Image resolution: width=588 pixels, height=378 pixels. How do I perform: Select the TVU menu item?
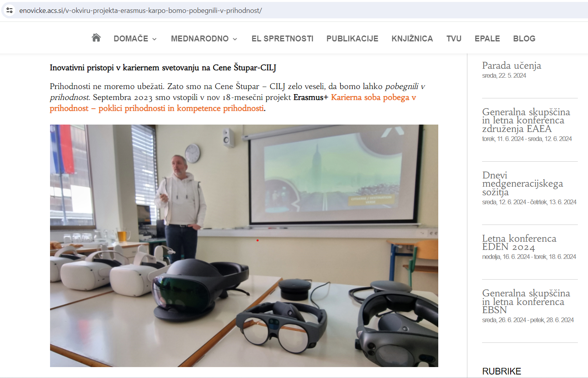click(454, 39)
